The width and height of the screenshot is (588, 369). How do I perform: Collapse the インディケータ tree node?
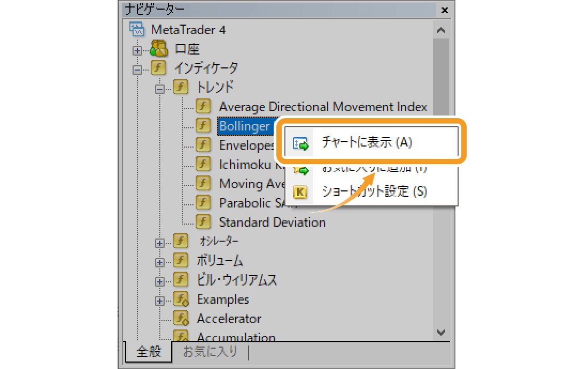137,70
